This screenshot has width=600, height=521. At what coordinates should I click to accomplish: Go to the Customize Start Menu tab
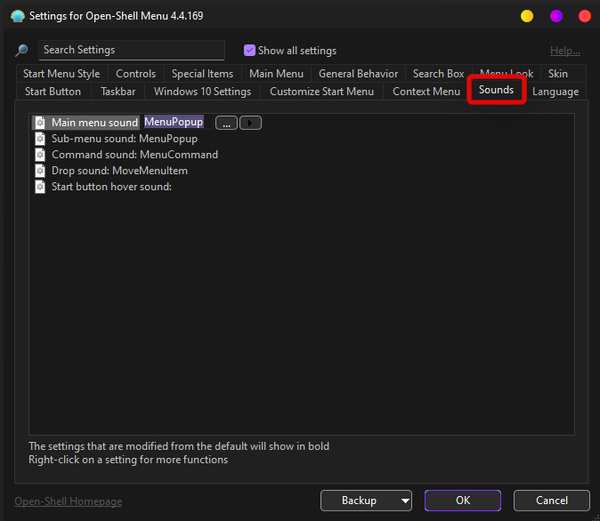pyautogui.click(x=321, y=92)
